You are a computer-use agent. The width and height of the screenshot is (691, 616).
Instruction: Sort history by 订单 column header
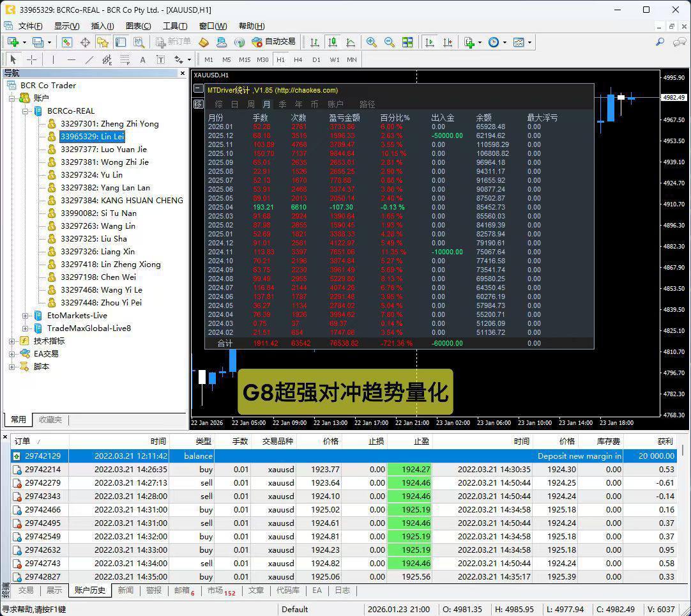click(40, 442)
